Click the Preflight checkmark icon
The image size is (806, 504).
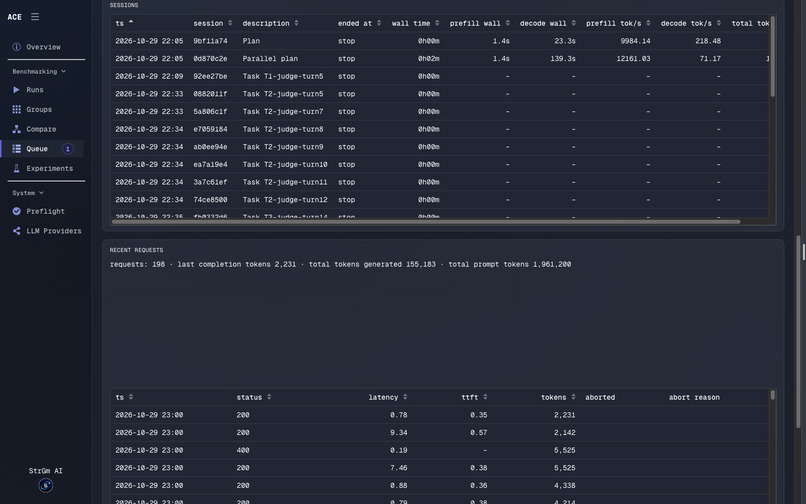[x=16, y=211]
